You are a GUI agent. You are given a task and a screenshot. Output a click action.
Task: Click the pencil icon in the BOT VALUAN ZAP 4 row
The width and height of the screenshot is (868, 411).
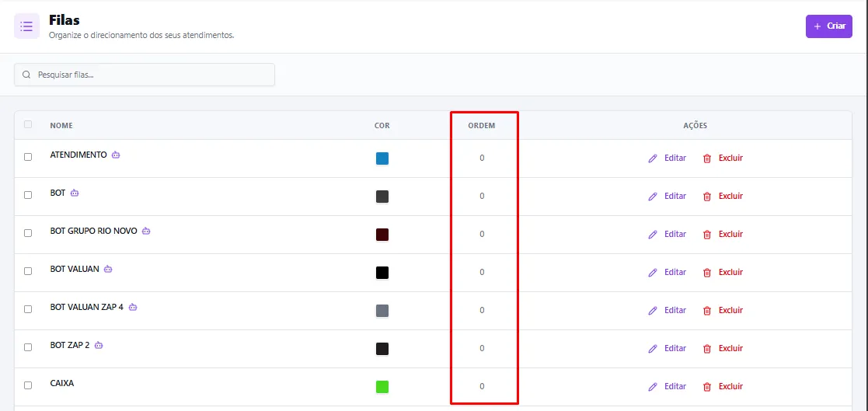coord(653,311)
